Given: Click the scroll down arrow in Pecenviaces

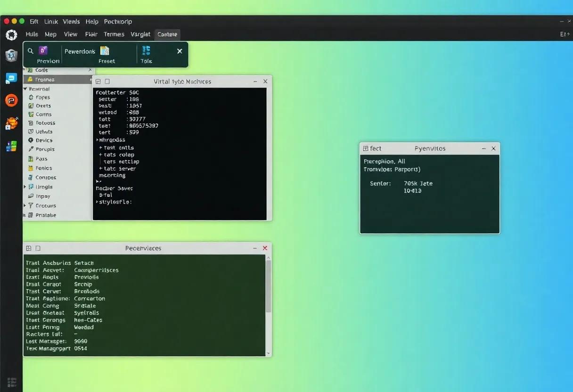Looking at the screenshot, I should (269, 353).
